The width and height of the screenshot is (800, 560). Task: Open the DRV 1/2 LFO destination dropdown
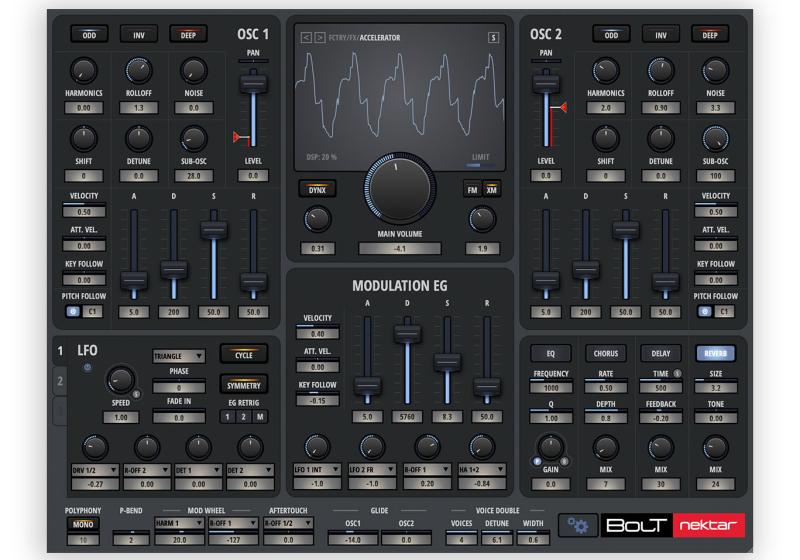pyautogui.click(x=95, y=470)
